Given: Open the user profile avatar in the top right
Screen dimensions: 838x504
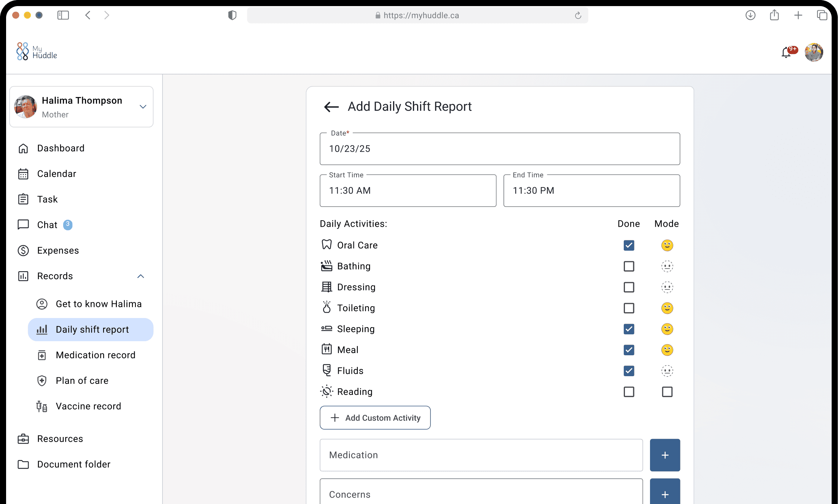Looking at the screenshot, I should [814, 52].
